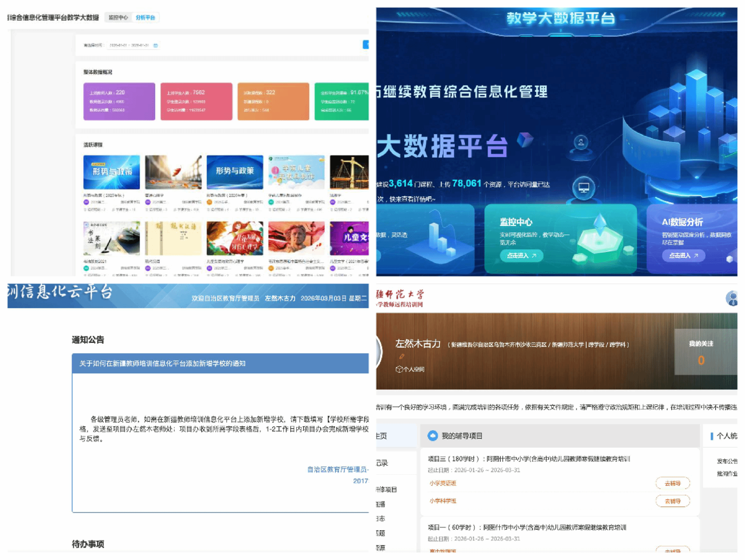Open notice 关于如何在新疆教师培训信息化平台添加新增学校的通知

[x=162, y=363]
